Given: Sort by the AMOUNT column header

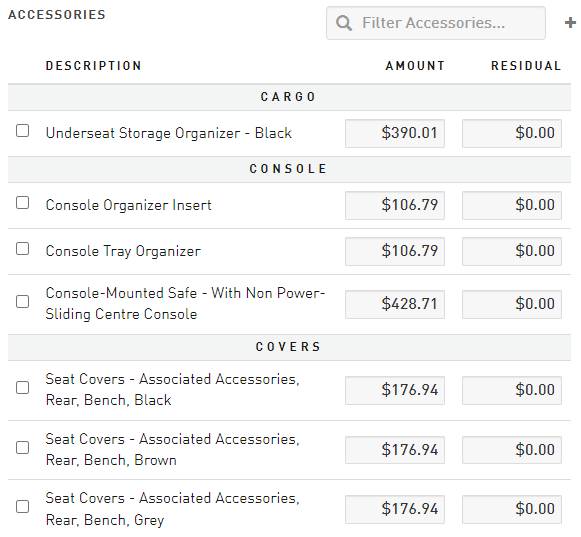Looking at the screenshot, I should [x=415, y=66].
